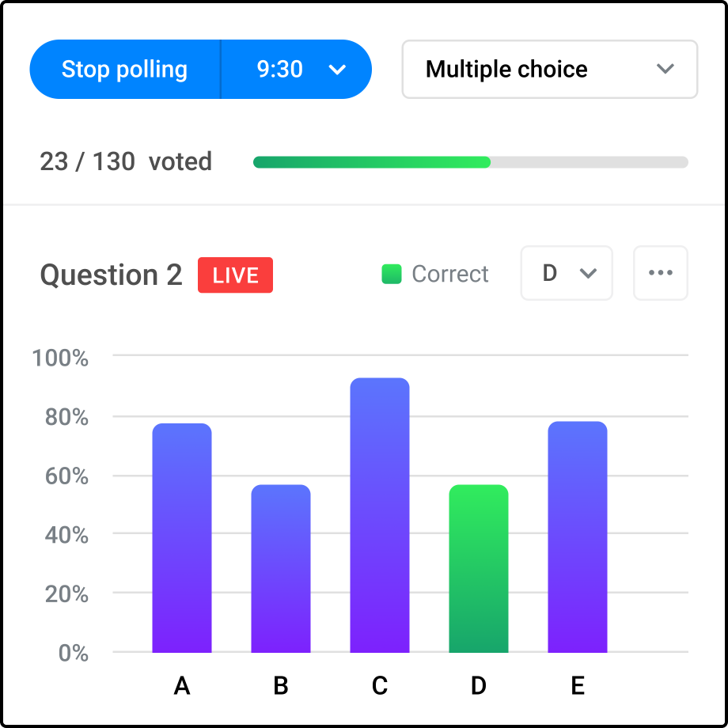Viewport: 728px width, 728px height.
Task: Click the C label under the chart
Action: coord(380,686)
